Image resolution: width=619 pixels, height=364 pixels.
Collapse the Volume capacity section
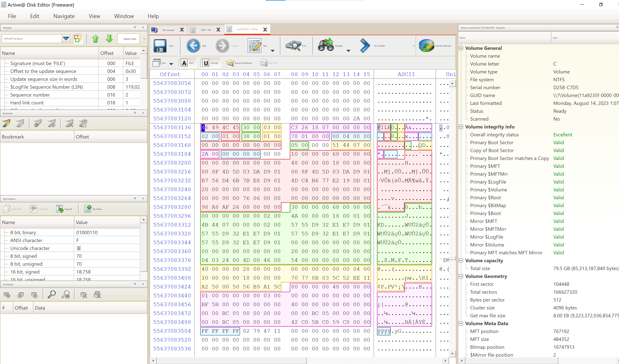pyautogui.click(x=461, y=260)
